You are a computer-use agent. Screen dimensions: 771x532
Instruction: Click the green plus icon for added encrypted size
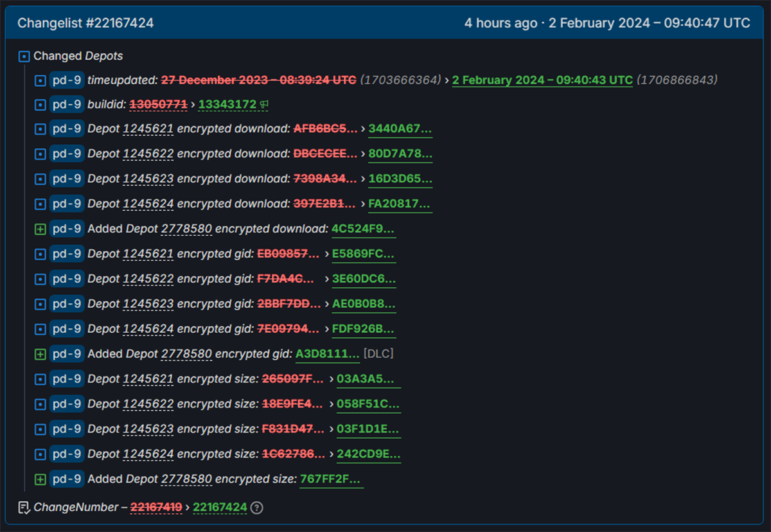40,479
